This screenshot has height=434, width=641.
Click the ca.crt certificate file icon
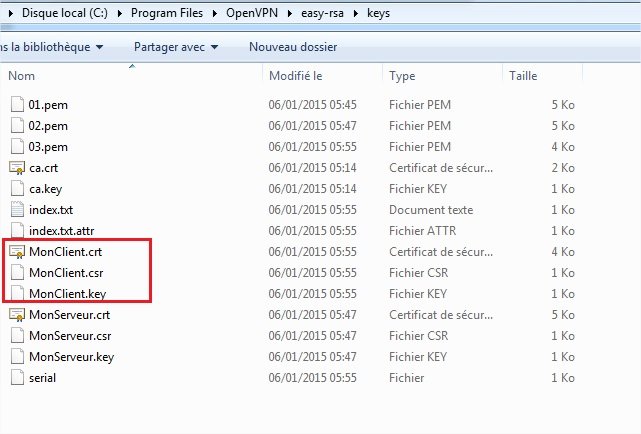coord(16,168)
